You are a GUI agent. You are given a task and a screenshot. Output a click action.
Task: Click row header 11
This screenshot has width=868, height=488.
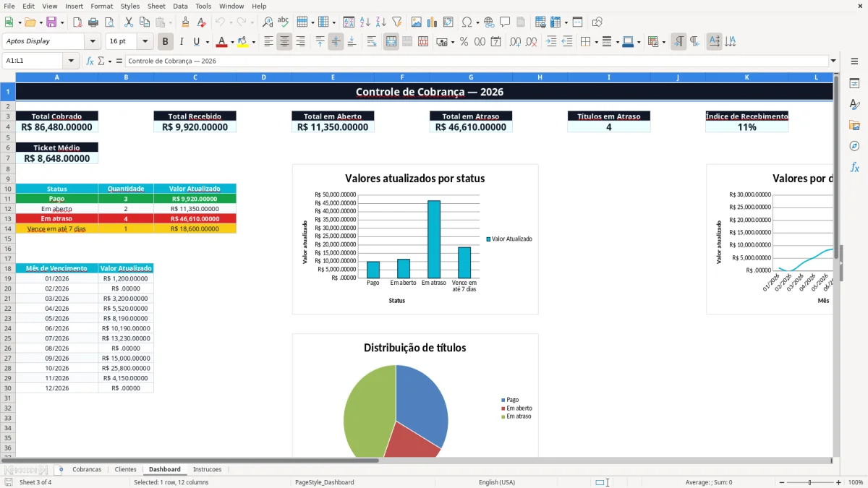(x=7, y=198)
